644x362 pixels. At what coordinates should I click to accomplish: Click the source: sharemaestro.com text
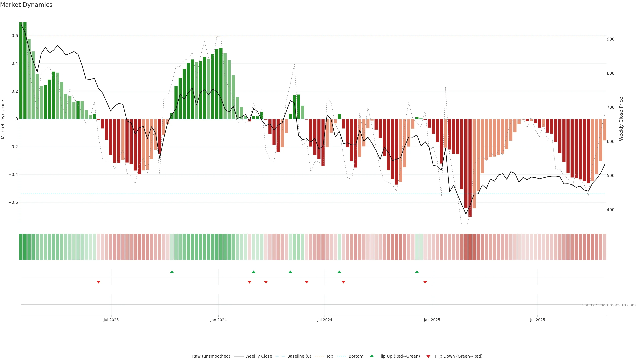pyautogui.click(x=609, y=305)
